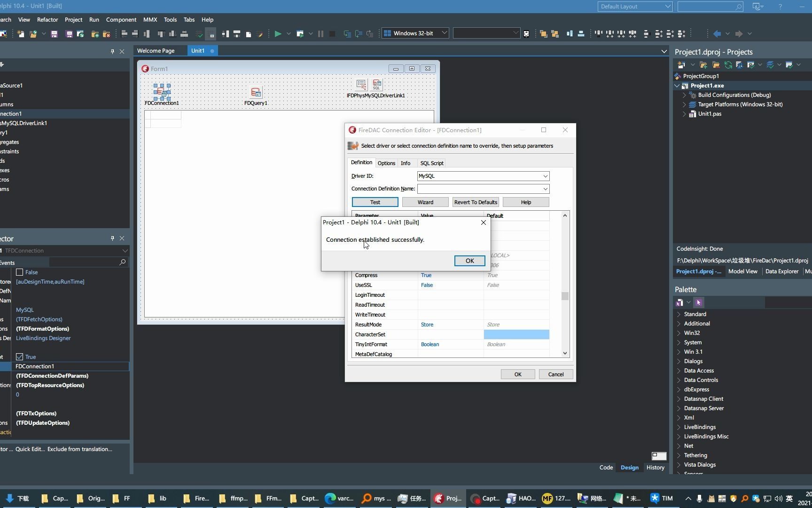812x508 pixels.
Task: Switch to the Info tab
Action: [406, 163]
